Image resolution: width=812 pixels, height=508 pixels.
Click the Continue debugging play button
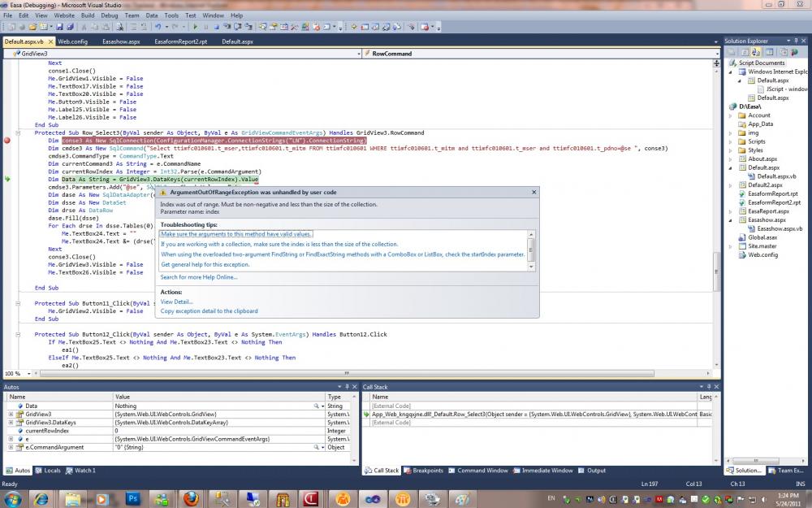click(195, 27)
